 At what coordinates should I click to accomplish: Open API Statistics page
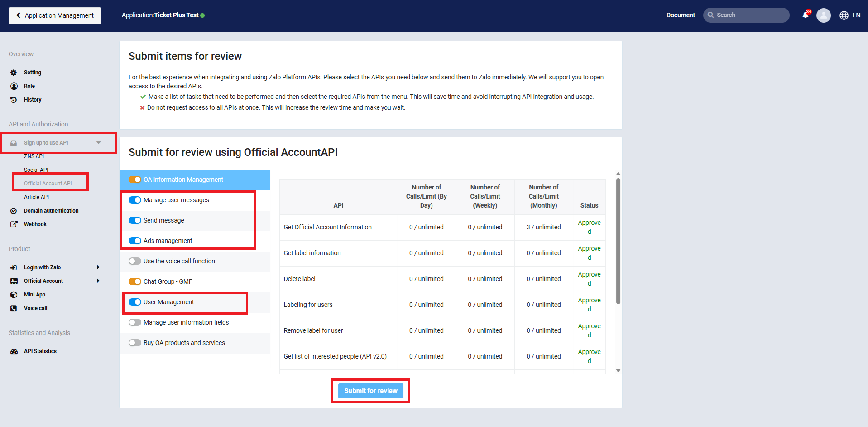click(40, 351)
